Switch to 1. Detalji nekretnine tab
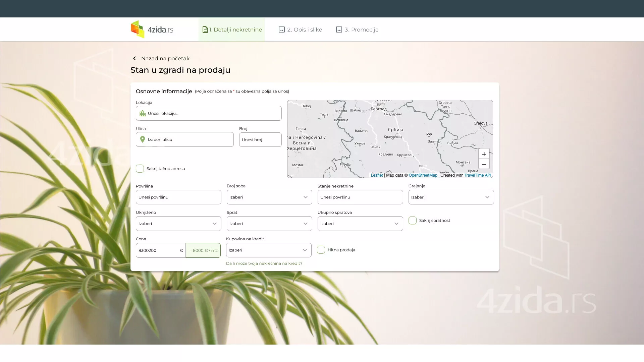Screen dimensions: 644x362 [x=232, y=29]
